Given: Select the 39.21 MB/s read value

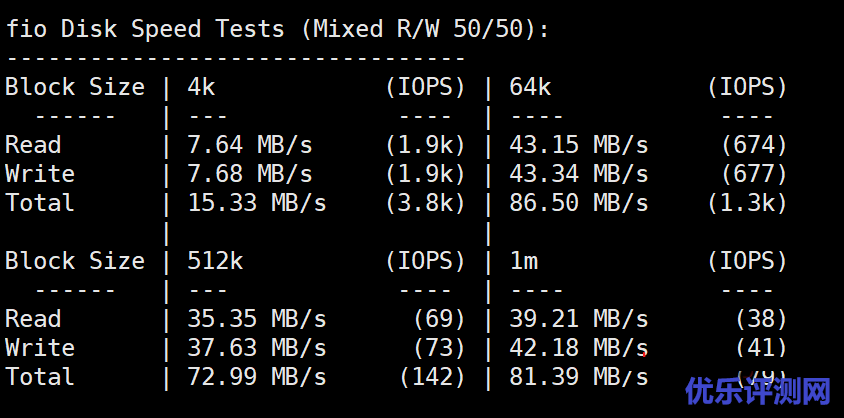Looking at the screenshot, I should click(579, 319).
